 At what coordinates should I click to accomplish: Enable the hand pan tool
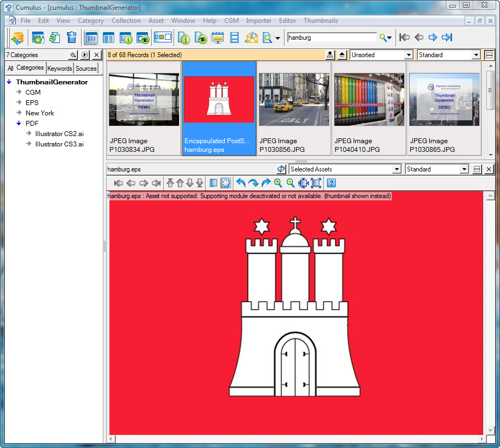coord(226,183)
